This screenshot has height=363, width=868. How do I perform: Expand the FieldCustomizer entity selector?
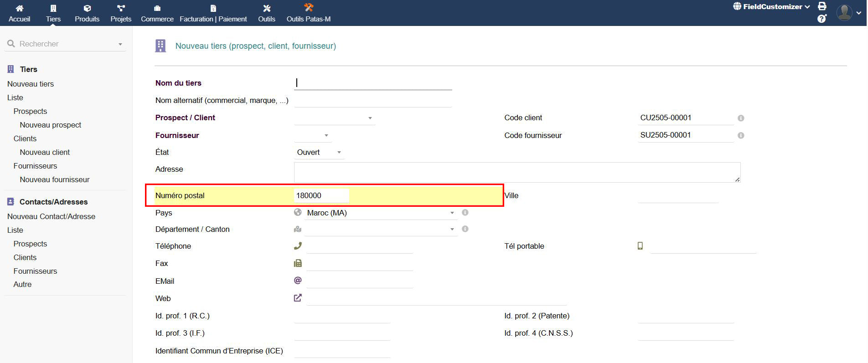point(771,6)
